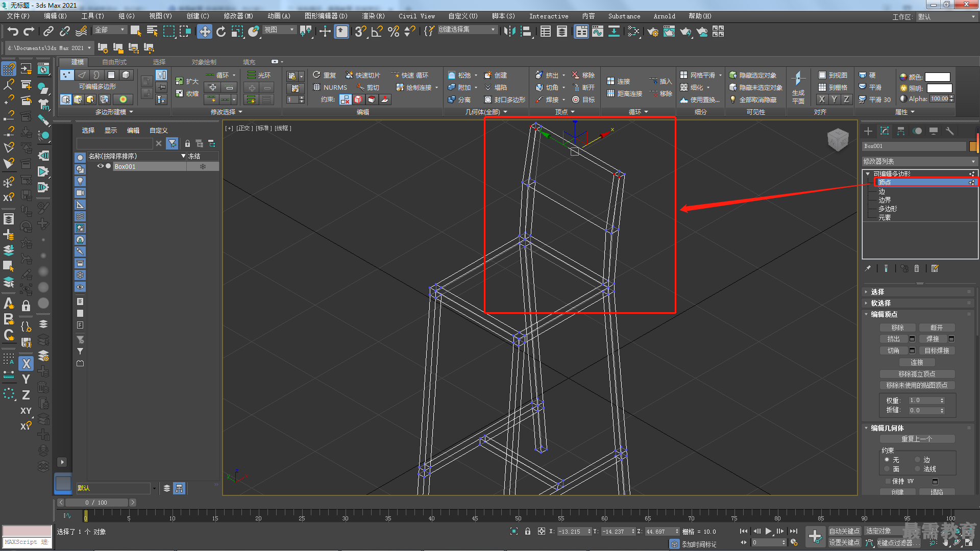
Task: Toggle Angle Snap icon
Action: (x=377, y=32)
